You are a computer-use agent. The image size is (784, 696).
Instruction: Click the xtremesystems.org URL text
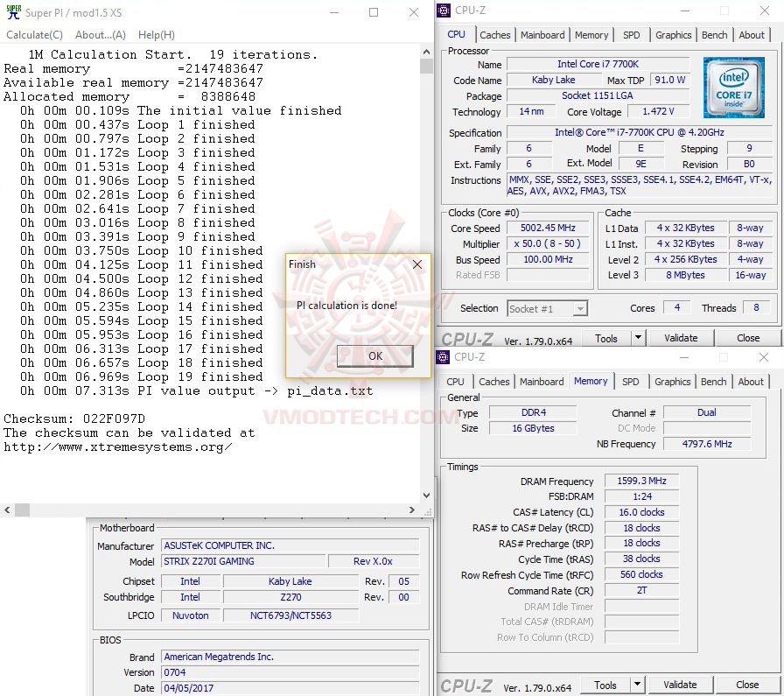117,446
